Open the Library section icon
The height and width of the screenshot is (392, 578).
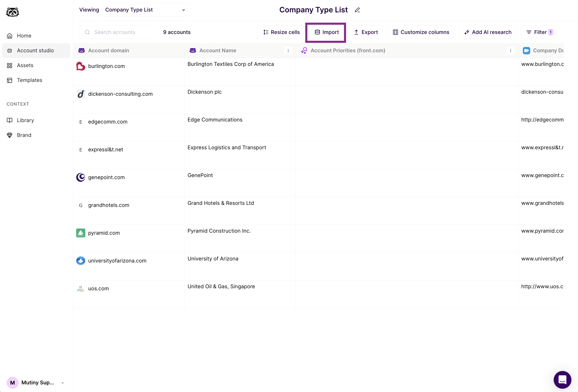click(10, 120)
